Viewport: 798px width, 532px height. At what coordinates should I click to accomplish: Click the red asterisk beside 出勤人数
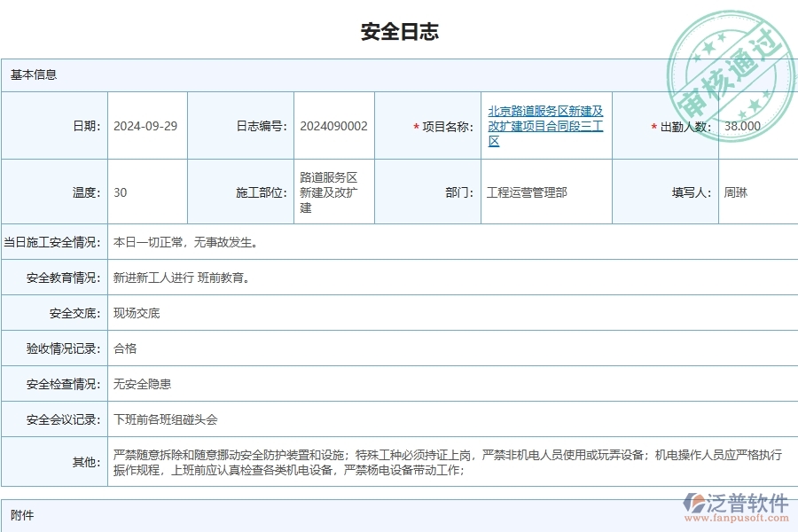tap(653, 125)
